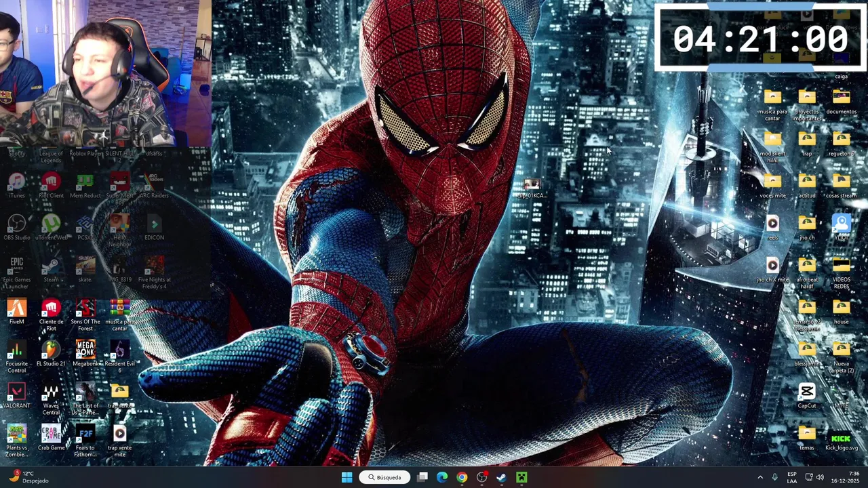Open the proyectos importantes folder
The image size is (868, 488).
[807, 105]
